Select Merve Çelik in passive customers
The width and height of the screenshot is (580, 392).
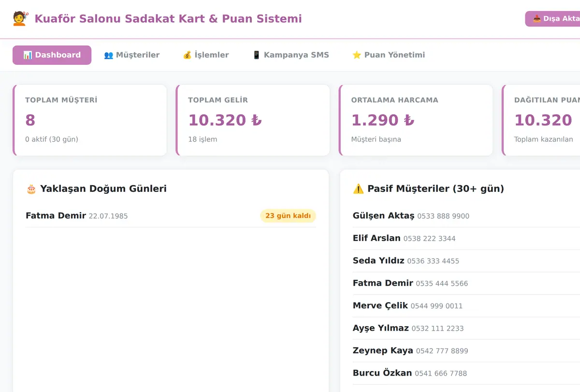pyautogui.click(x=380, y=305)
